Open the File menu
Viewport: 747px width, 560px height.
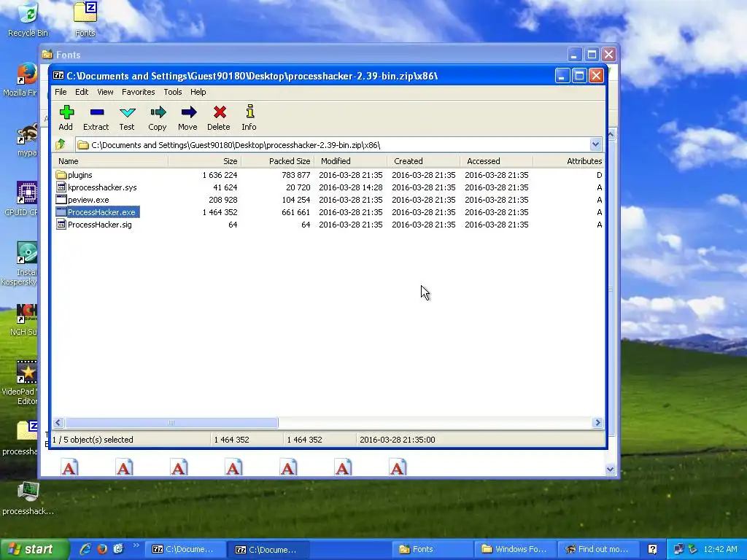coord(61,92)
